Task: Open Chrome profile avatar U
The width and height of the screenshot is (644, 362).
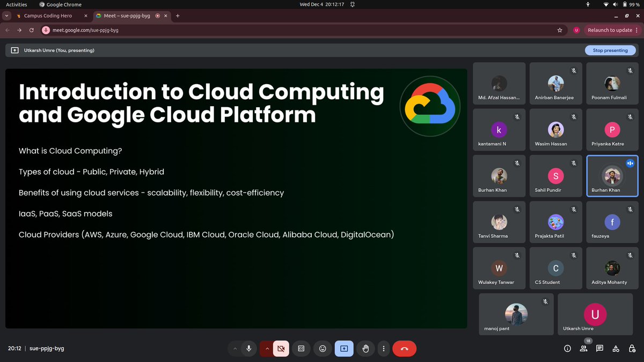Action: 576,30
